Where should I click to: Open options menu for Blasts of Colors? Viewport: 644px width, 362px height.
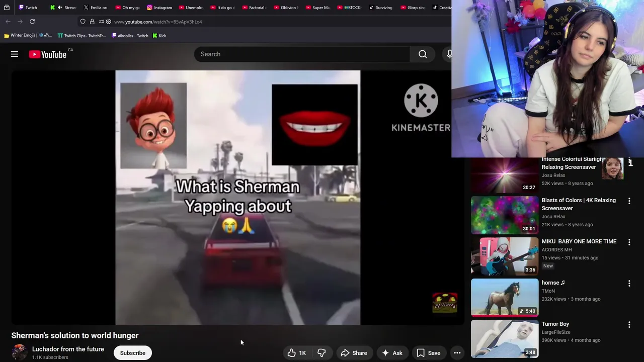tap(629, 201)
